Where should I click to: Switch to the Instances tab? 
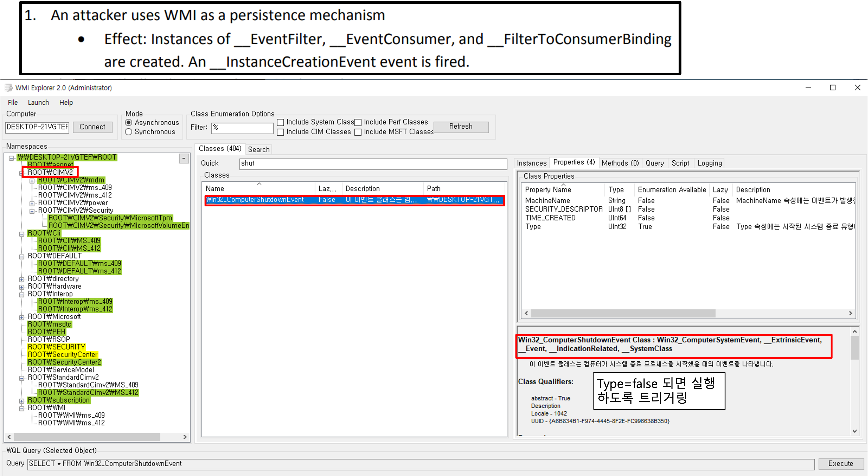[x=532, y=163]
